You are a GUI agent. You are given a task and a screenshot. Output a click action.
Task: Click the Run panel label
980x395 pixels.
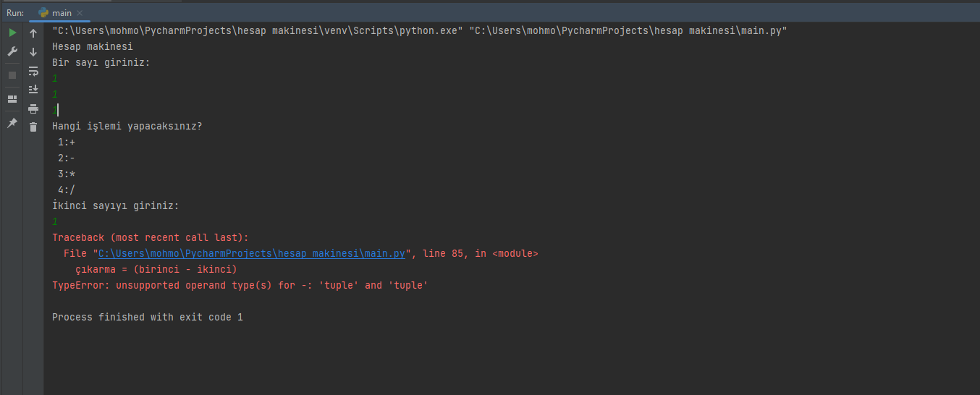coord(14,13)
